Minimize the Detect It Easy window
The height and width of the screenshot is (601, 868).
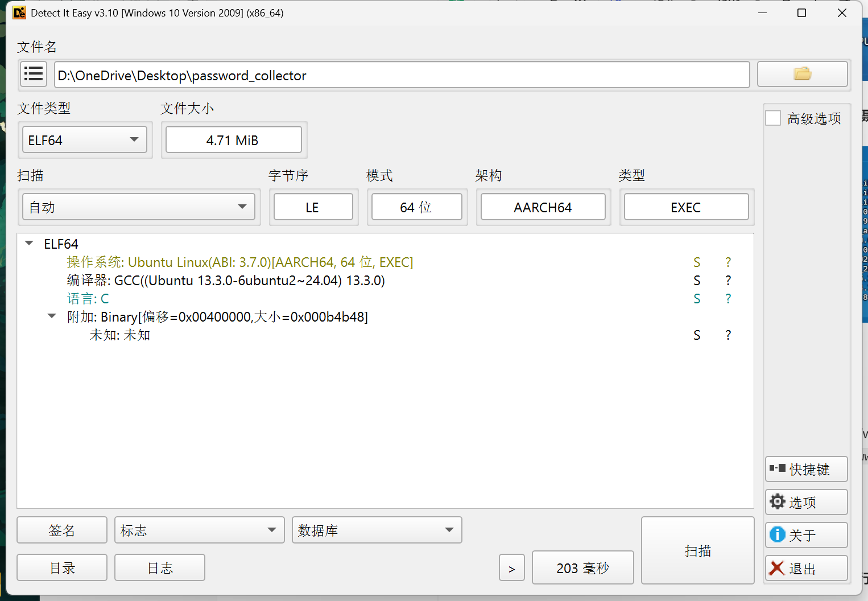[763, 13]
